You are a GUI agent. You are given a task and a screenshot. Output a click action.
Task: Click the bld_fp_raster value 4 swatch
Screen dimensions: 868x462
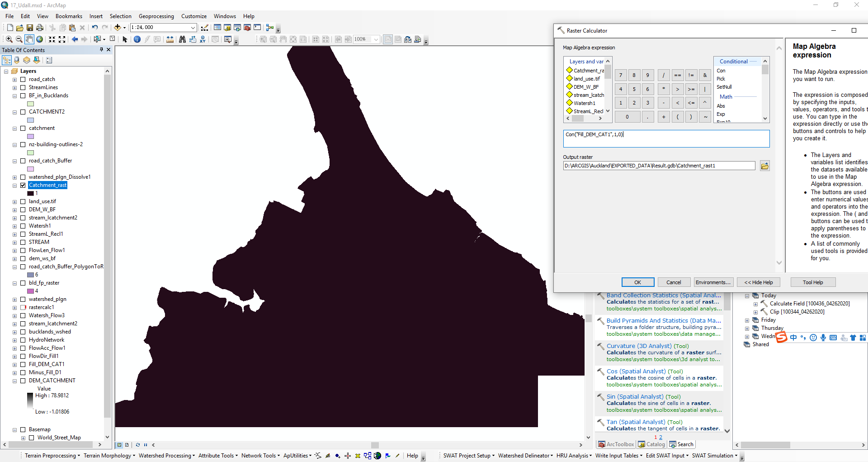point(31,291)
